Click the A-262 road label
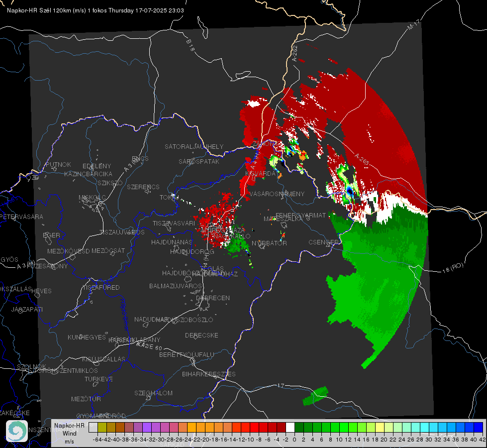Viewport: 487px width, 448px height. [x=295, y=53]
